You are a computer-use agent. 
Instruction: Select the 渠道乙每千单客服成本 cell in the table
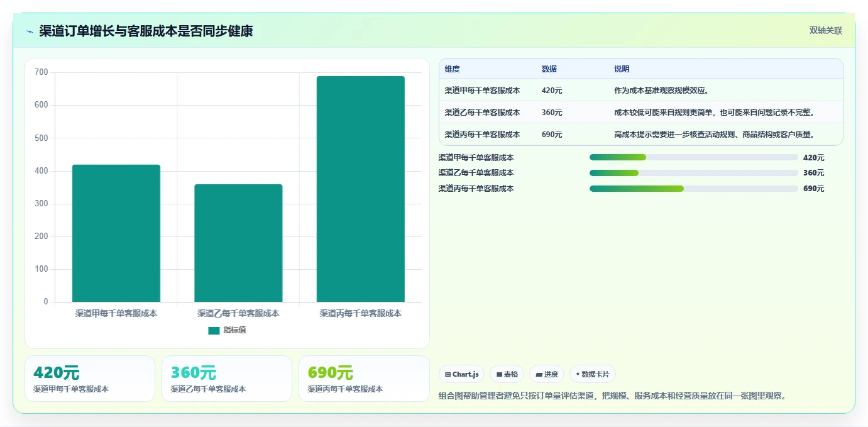(x=482, y=113)
